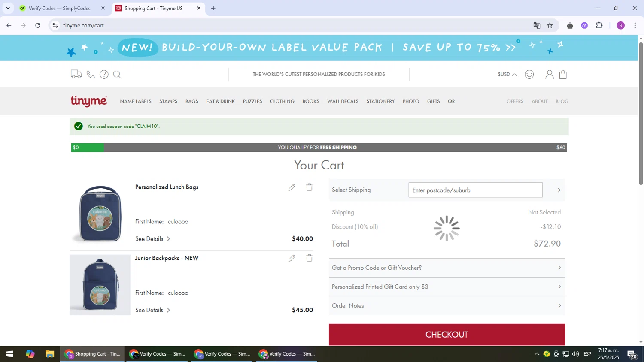
Task: Open the Chrome profile avatar
Action: coord(620,25)
